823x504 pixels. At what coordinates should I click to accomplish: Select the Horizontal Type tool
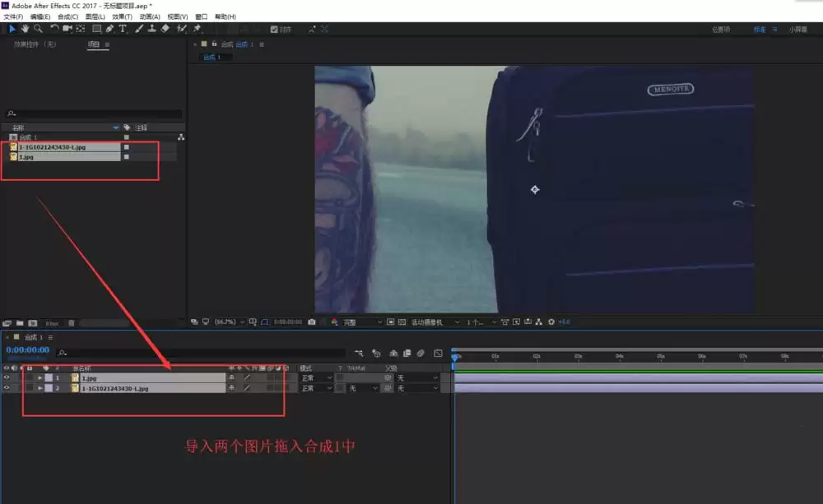[123, 29]
